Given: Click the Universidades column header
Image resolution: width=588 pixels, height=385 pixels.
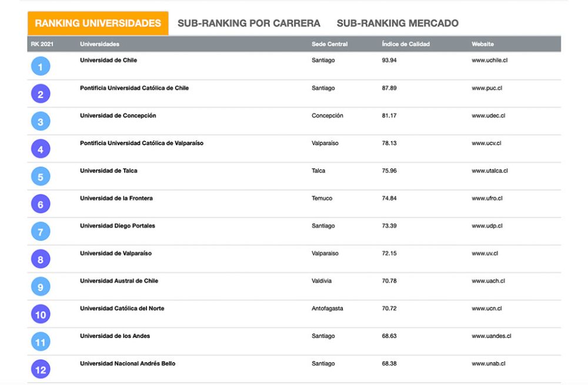Looking at the screenshot, I should coord(99,44).
